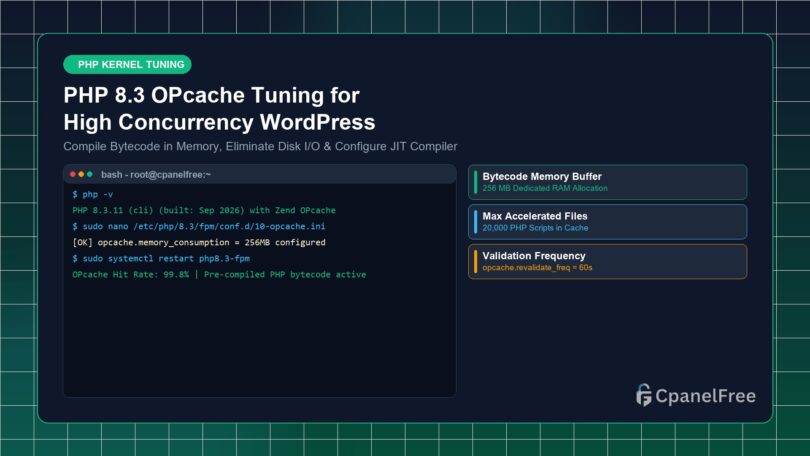Click the 'PHP 8.3.11 (cli)' output line
Image resolution: width=810 pixels, height=456 pixels.
[x=204, y=210]
